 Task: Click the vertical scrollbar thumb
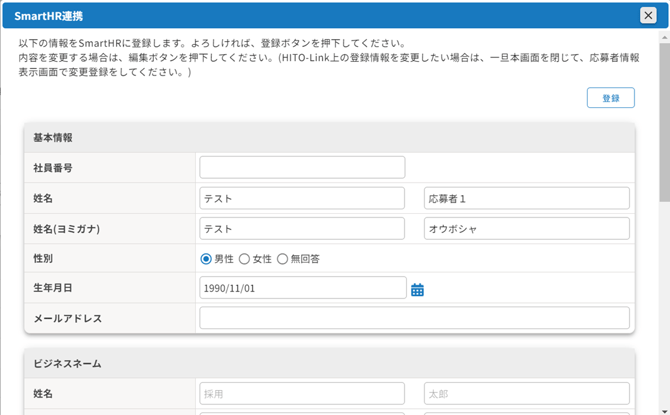(664, 122)
